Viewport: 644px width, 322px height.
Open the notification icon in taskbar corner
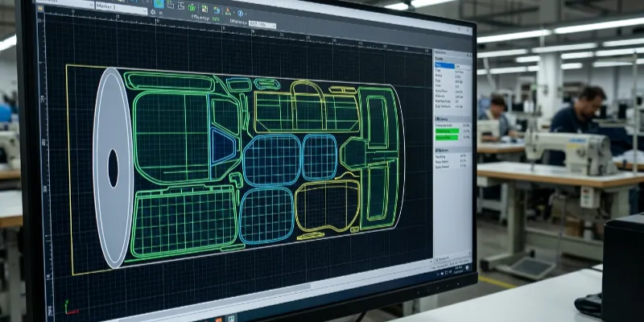click(x=468, y=267)
